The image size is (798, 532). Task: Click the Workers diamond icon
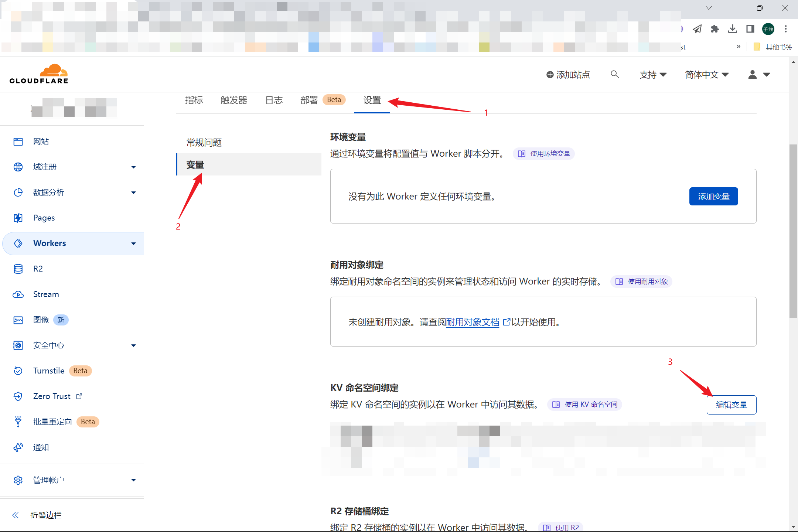[x=18, y=243]
